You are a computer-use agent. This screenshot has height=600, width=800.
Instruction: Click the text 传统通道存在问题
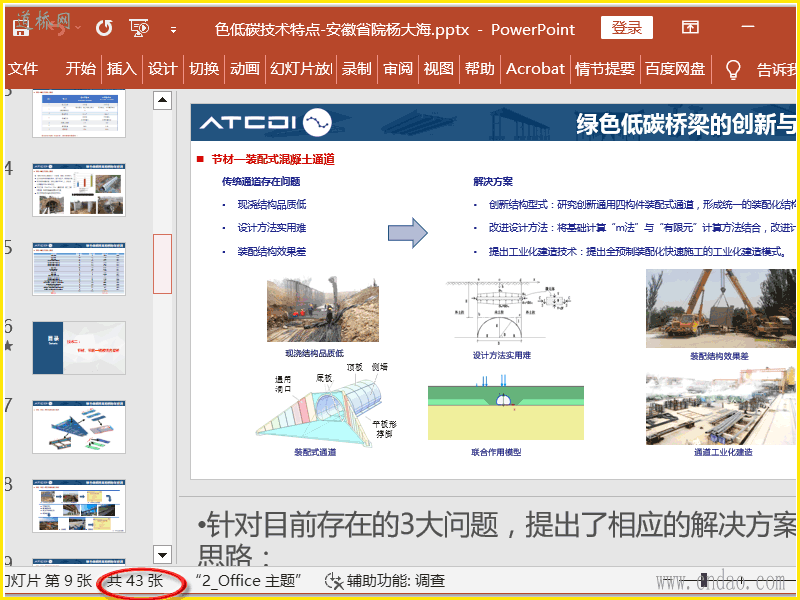click(261, 182)
